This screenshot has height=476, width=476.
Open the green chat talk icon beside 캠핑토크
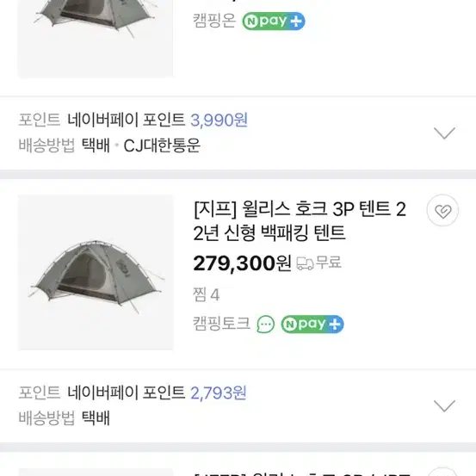(266, 324)
